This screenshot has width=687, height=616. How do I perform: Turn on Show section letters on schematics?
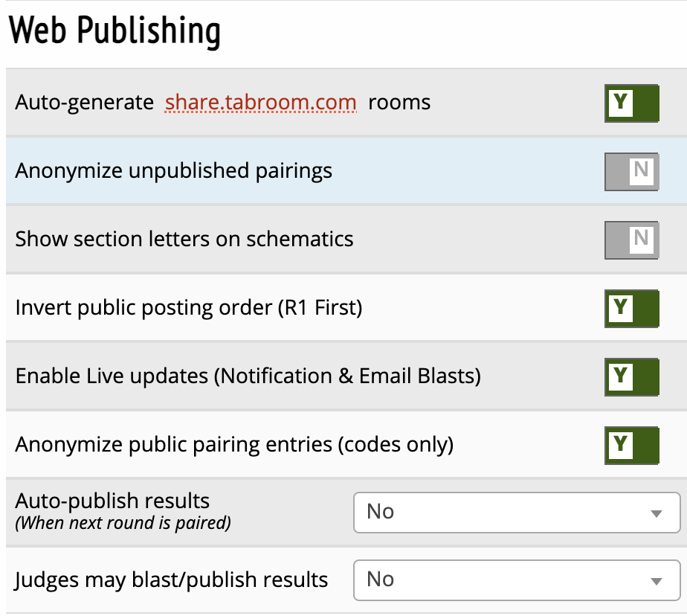click(x=631, y=240)
